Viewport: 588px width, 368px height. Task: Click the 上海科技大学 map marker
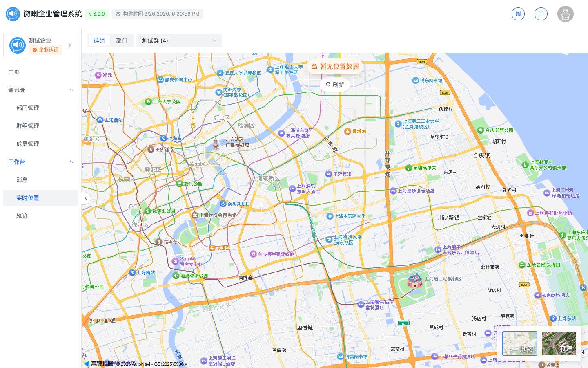(x=329, y=240)
